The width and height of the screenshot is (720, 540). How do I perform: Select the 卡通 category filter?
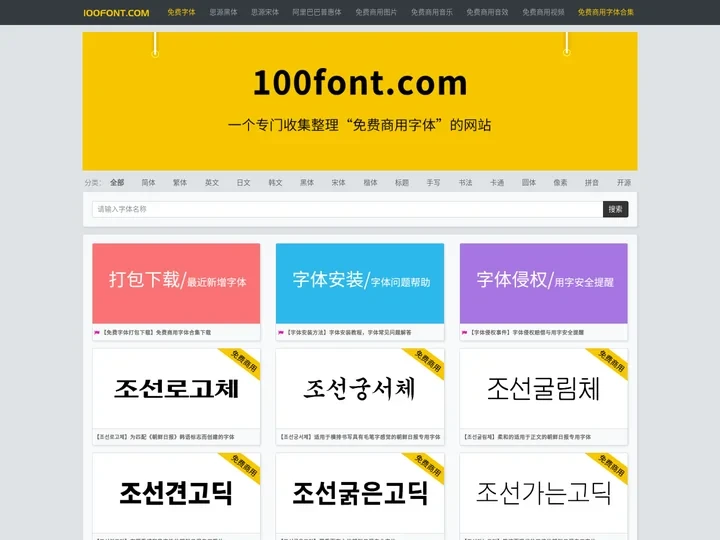pos(497,182)
